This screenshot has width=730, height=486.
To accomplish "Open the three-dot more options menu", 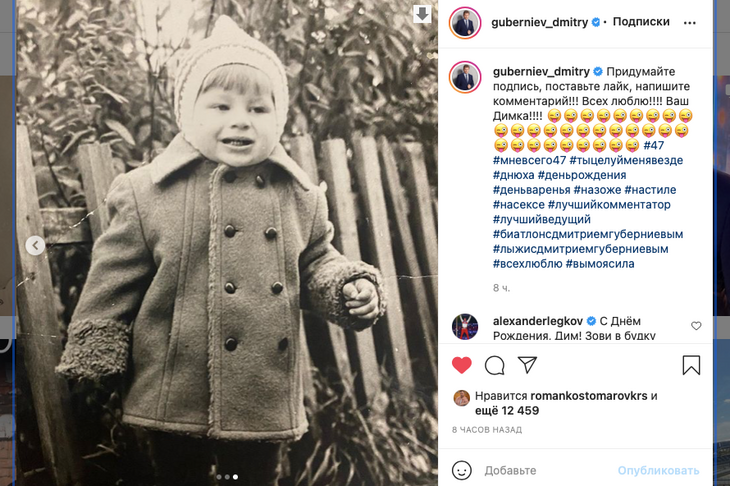I will tap(689, 22).
